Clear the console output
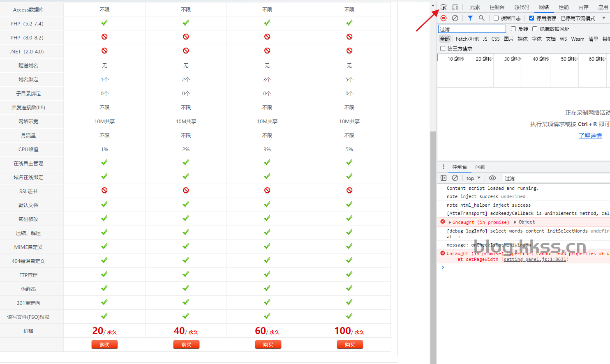This screenshot has height=364, width=610. [x=455, y=178]
